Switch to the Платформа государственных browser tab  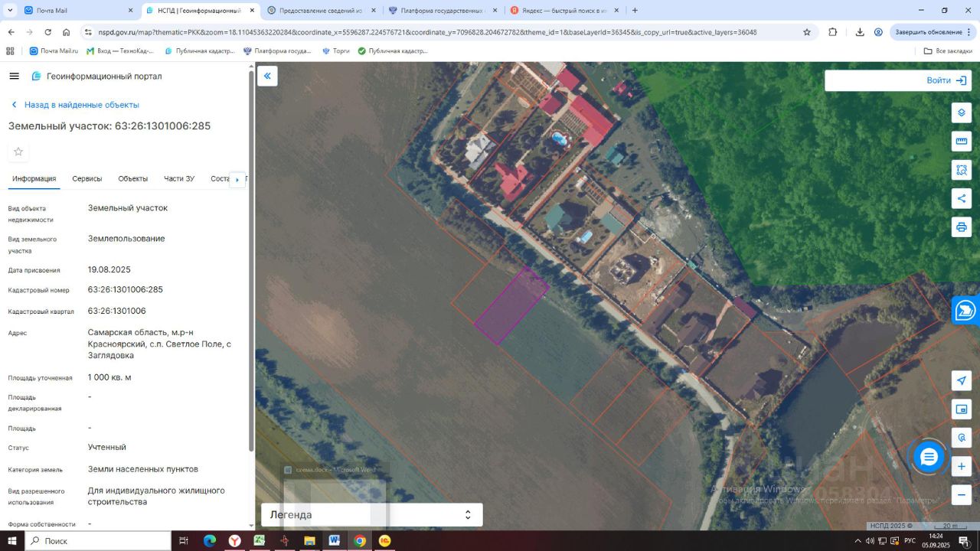point(443,11)
